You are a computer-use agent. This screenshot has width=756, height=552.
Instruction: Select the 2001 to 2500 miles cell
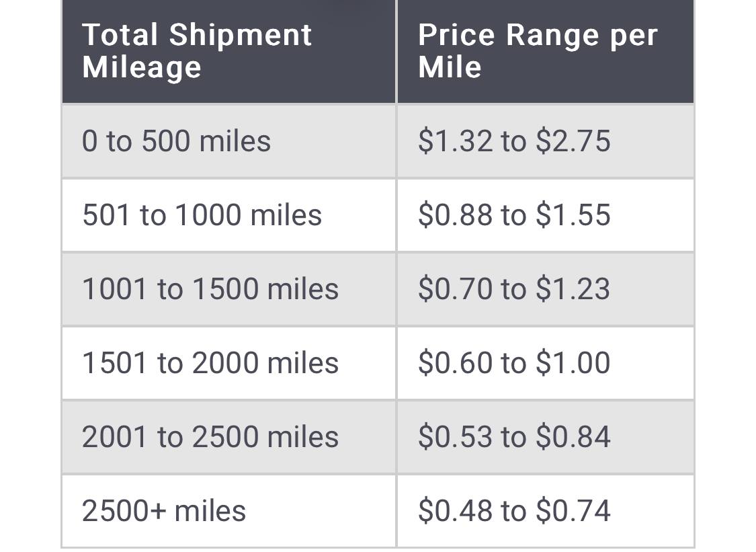coord(210,437)
